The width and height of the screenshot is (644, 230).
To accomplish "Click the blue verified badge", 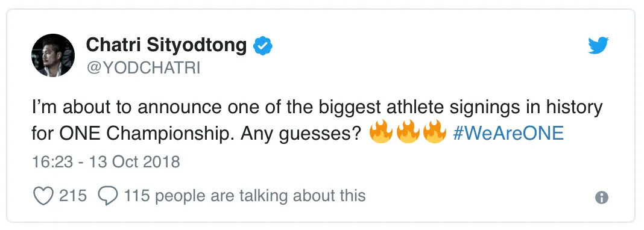I will [x=263, y=45].
